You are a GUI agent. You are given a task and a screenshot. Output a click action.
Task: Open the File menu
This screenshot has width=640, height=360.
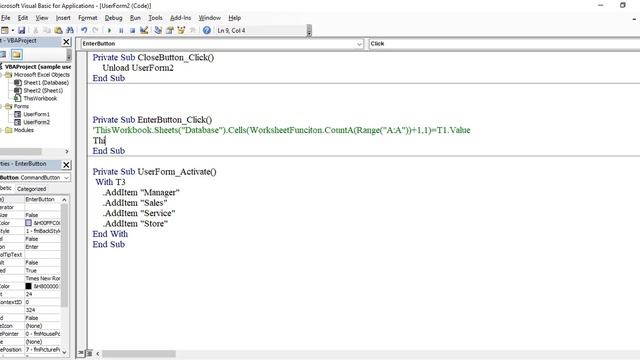(x=5, y=18)
